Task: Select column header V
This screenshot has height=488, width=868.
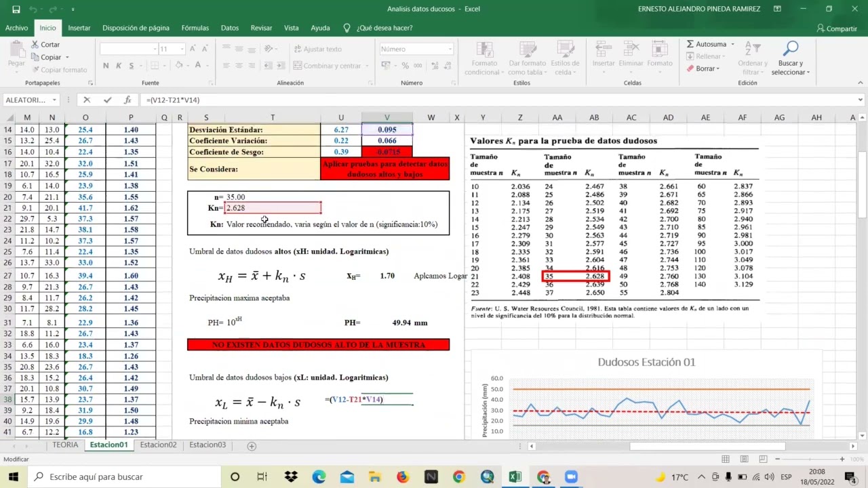Action: [x=387, y=117]
